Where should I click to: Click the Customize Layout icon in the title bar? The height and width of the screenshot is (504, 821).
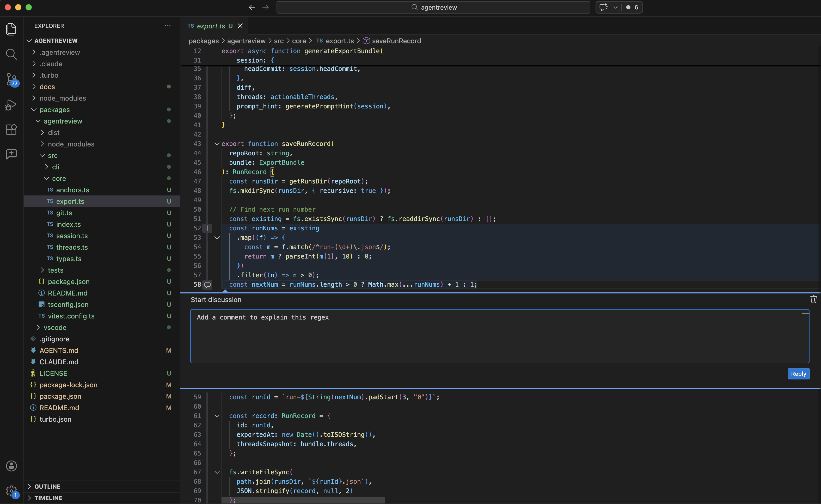[603, 7]
